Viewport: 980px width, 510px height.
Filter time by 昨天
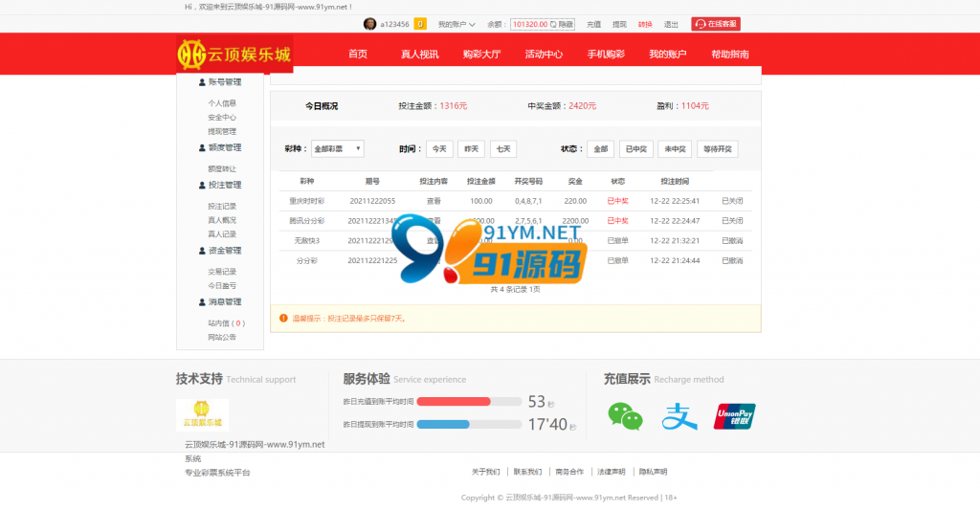[471, 148]
